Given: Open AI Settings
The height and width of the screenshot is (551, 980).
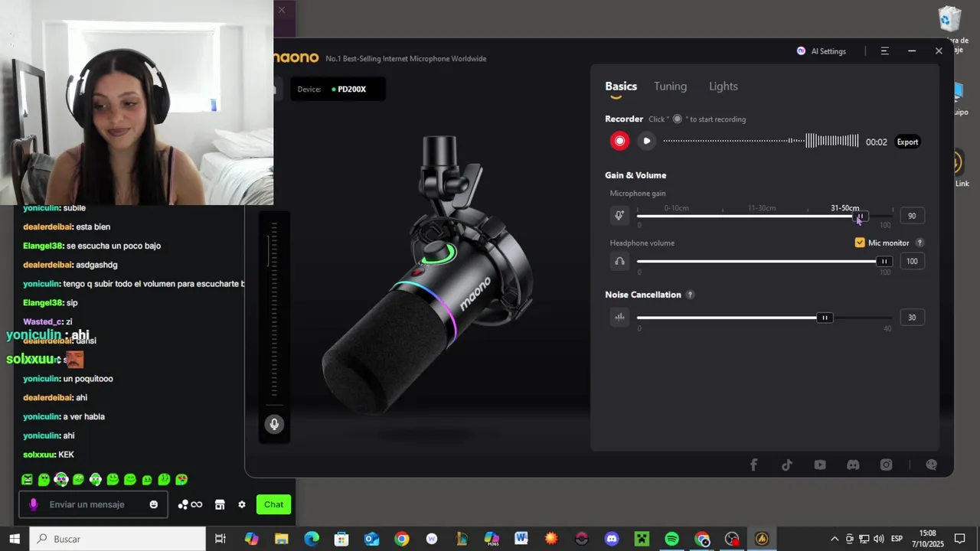Looking at the screenshot, I should click(822, 51).
